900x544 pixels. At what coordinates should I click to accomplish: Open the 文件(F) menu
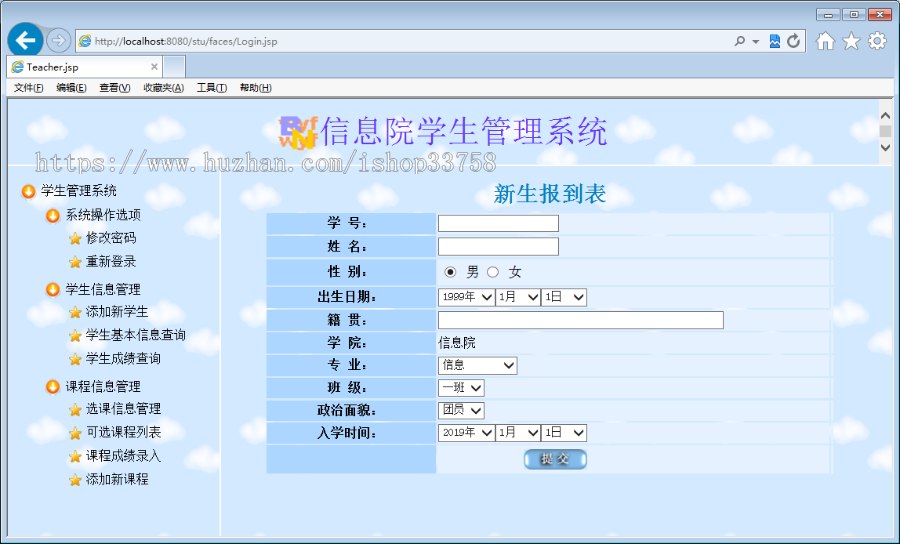(28, 88)
